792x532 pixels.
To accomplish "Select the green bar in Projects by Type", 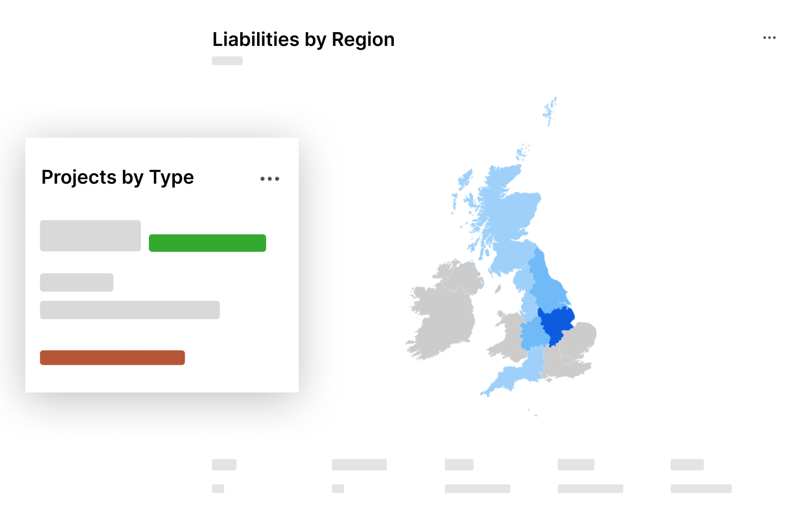I will [x=208, y=243].
